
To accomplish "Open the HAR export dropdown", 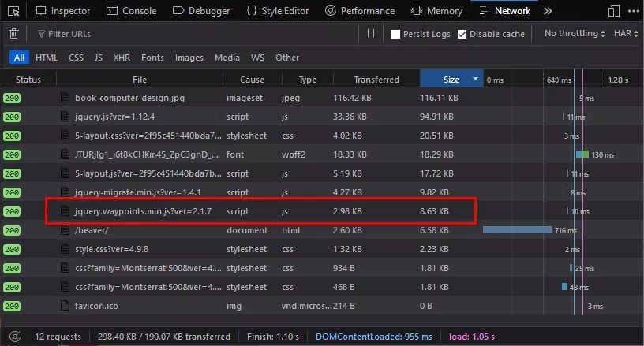I will (x=628, y=34).
